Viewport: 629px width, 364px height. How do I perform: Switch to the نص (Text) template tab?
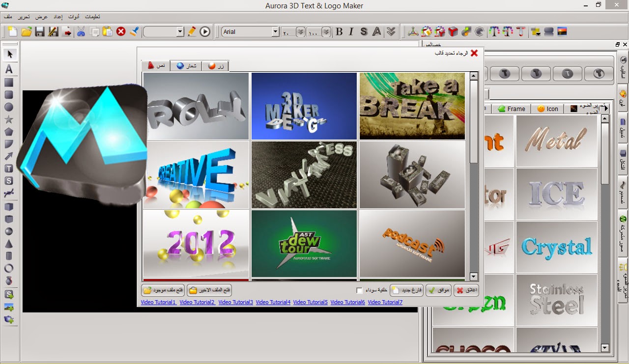coord(156,65)
